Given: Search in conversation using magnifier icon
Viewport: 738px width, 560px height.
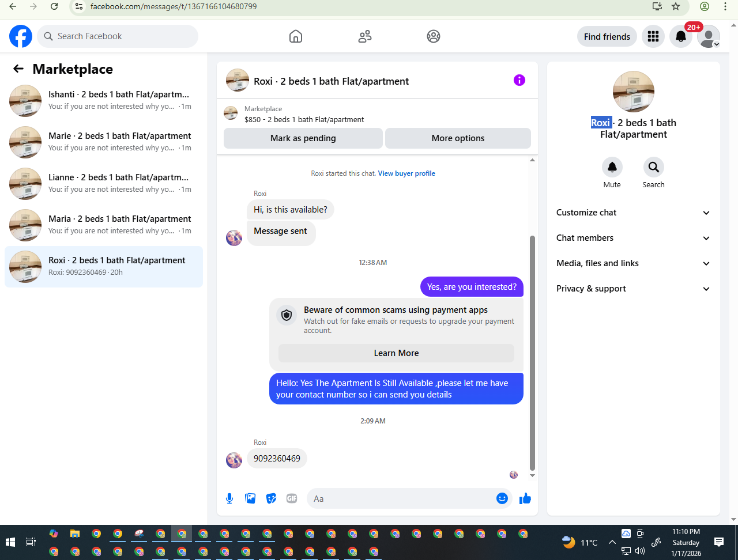Looking at the screenshot, I should (654, 167).
